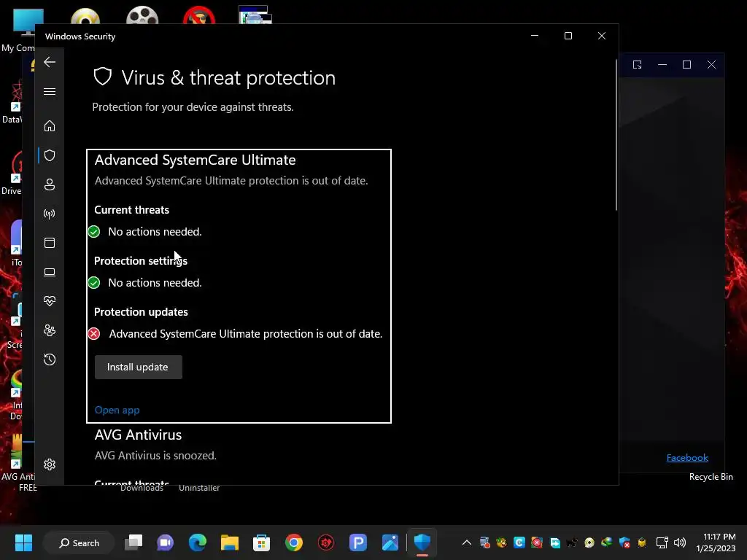Open the blue P app on taskbar

357,542
